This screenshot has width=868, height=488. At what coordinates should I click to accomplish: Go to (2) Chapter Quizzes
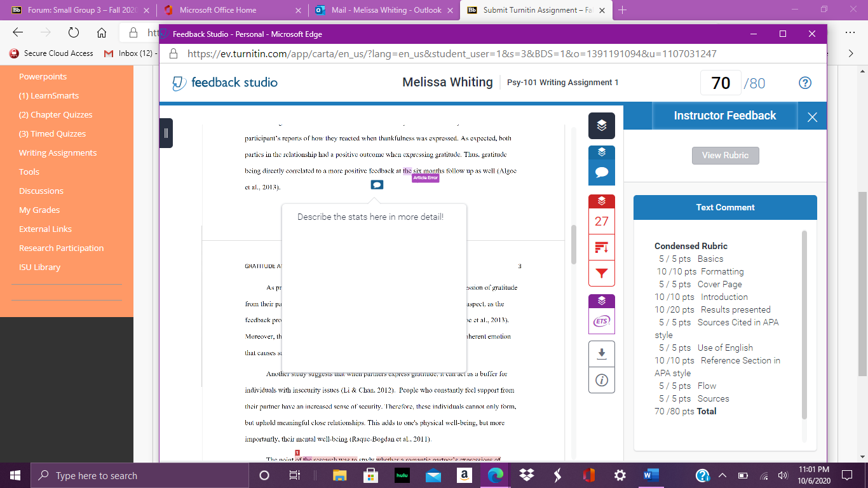[x=56, y=114]
